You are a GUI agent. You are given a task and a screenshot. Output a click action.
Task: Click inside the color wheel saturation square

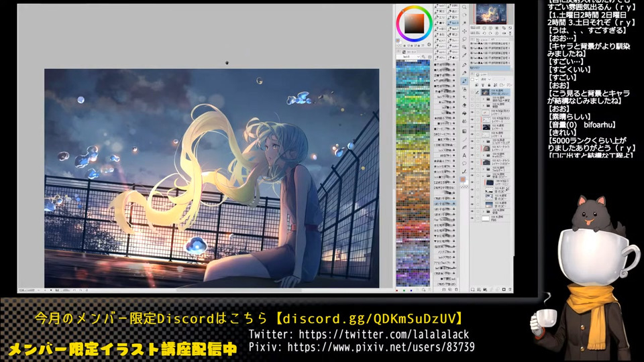pos(415,23)
